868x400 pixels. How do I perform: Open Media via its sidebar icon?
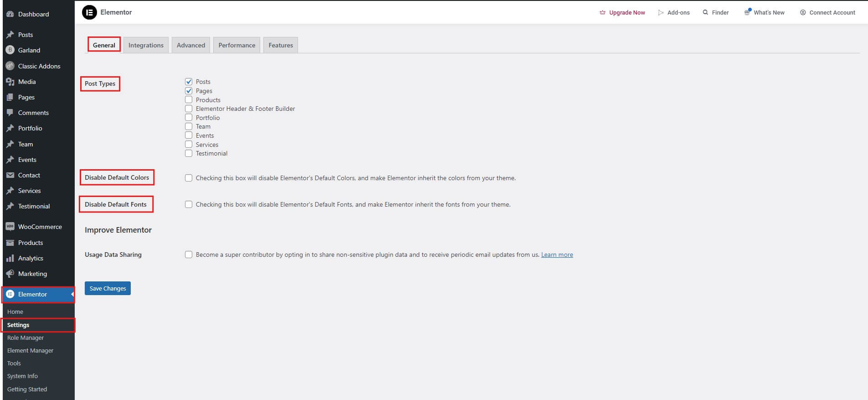click(x=10, y=82)
